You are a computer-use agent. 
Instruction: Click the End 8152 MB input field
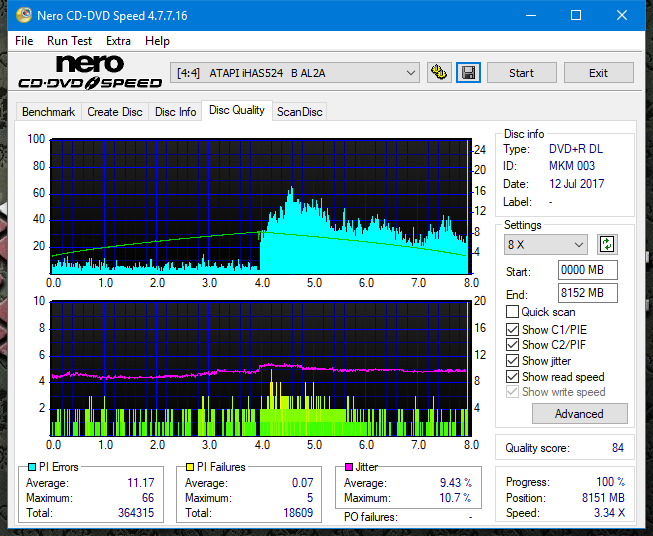tap(588, 293)
